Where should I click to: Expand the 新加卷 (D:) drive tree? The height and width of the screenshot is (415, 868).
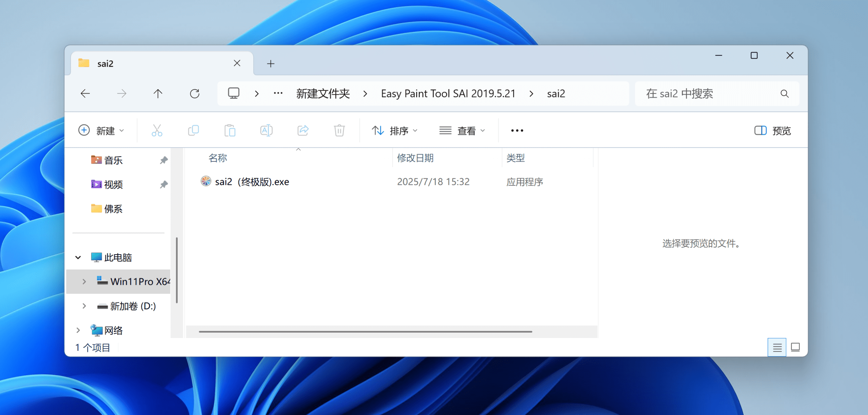(84, 306)
